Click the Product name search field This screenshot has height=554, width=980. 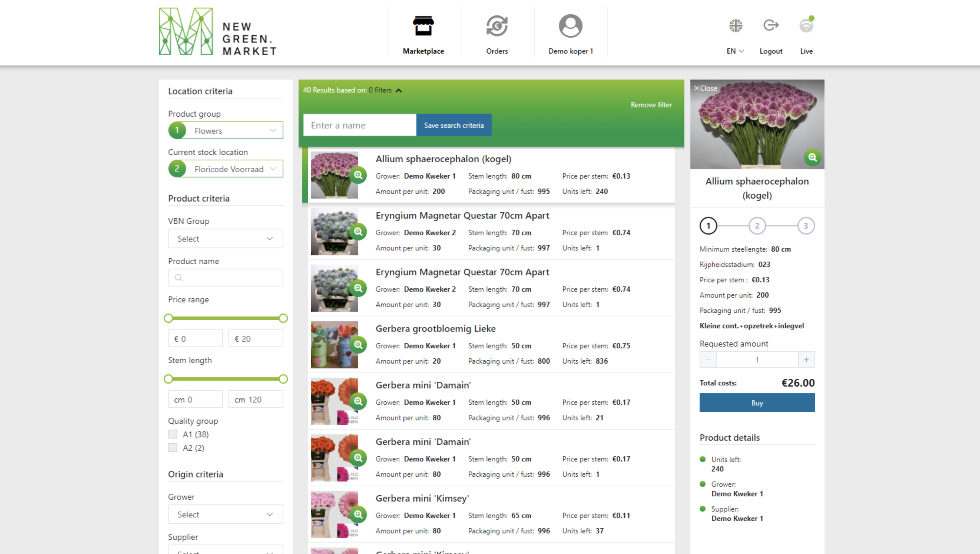pos(226,278)
